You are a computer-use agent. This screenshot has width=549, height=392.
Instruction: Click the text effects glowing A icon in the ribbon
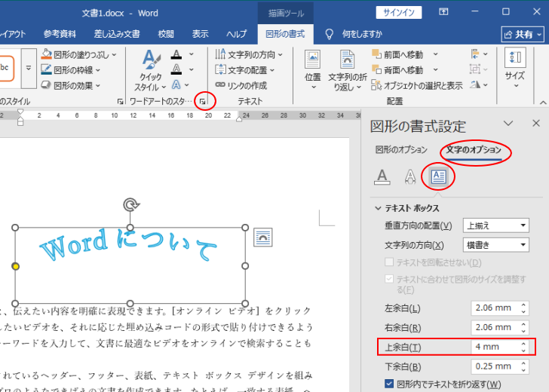[x=176, y=84]
